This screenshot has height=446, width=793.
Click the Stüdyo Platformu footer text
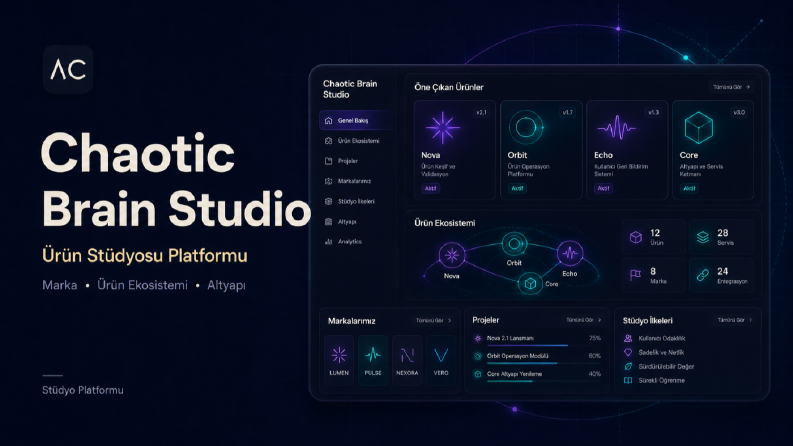tap(82, 390)
